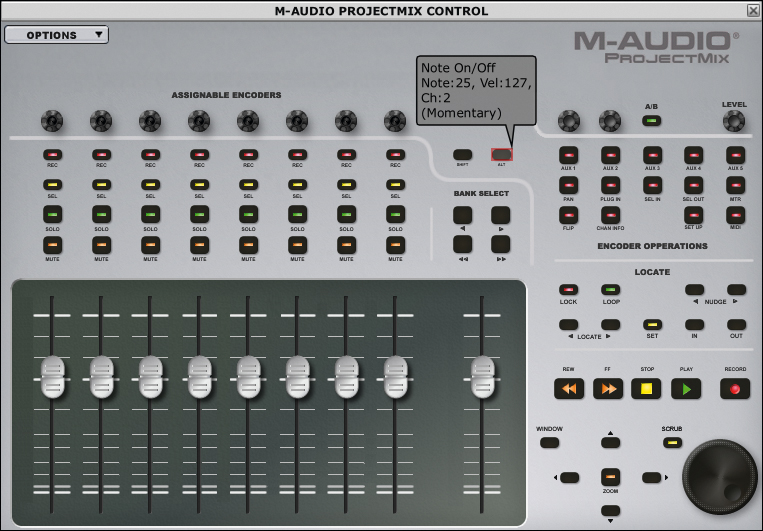Toggle the SCRUB button
Viewport: 763px width, 531px height.
point(672,442)
